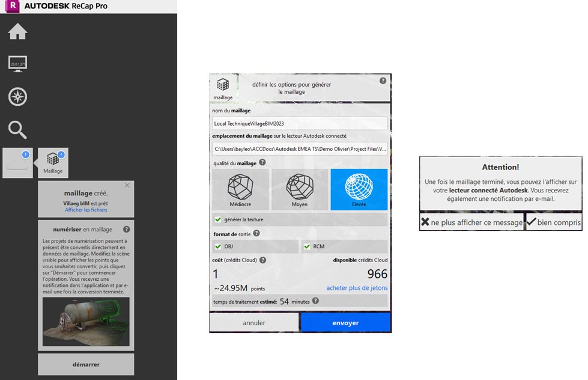Viewport: 588px width, 380px height.
Task: Toggle the RCM output format checkbox
Action: (307, 247)
